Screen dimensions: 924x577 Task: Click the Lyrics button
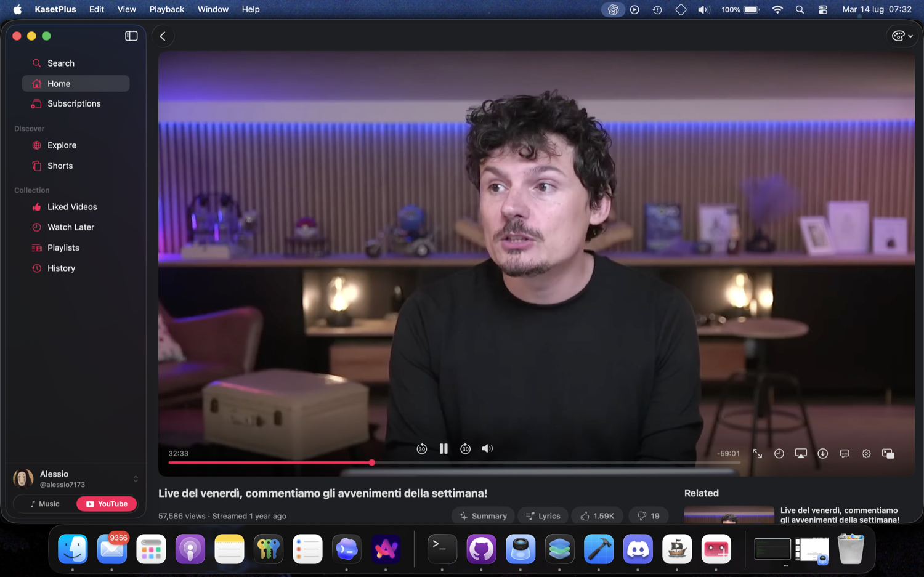point(543,516)
